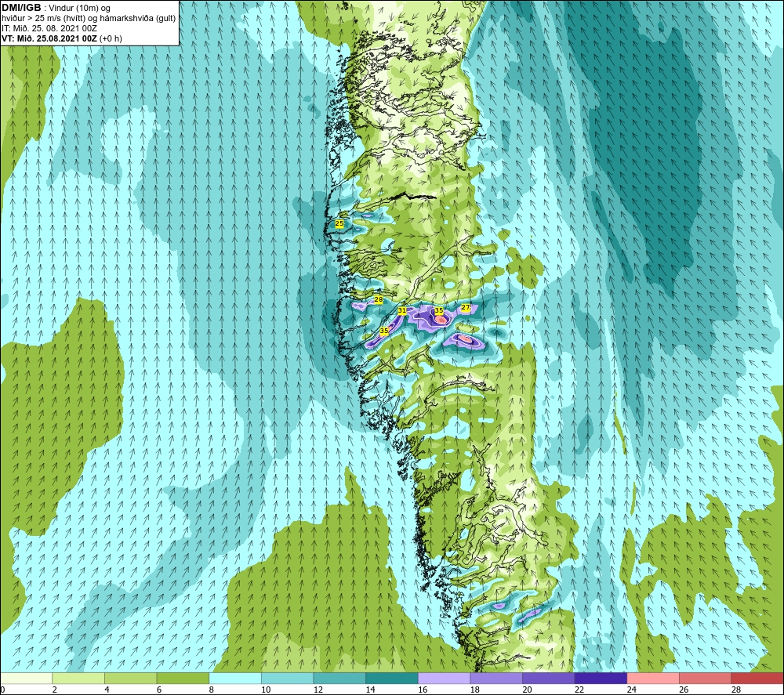Screen dimensions: 784x695
Task: Click the 10–12 turquoise color bar segment
Action: [x=287, y=678]
